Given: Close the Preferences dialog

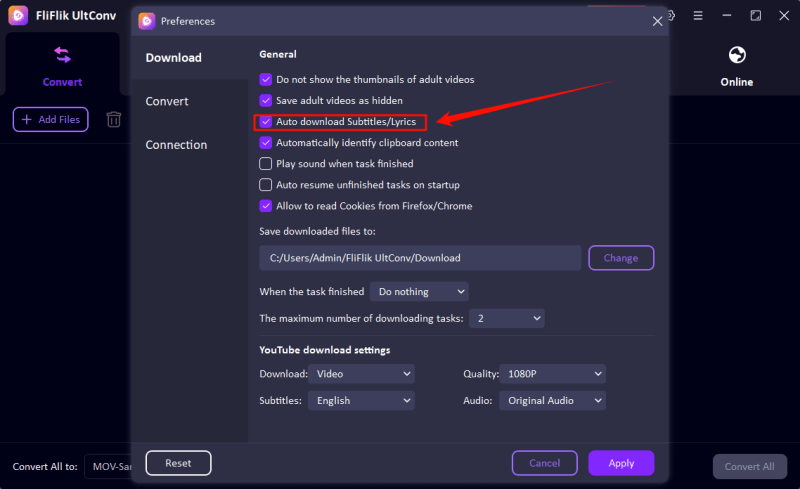Looking at the screenshot, I should tap(657, 21).
